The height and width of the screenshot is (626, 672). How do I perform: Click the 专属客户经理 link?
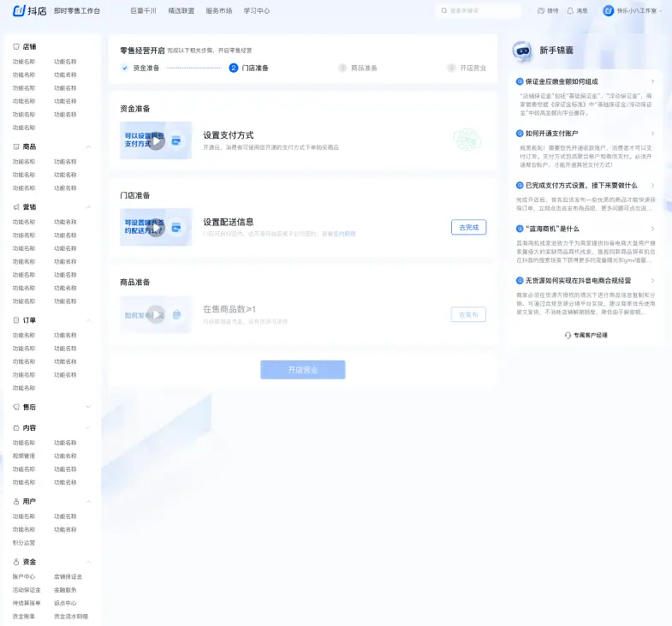click(x=591, y=336)
